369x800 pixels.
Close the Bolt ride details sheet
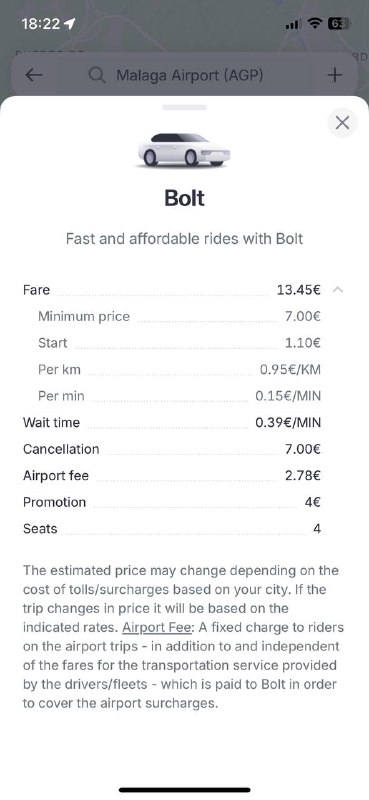[x=342, y=122]
